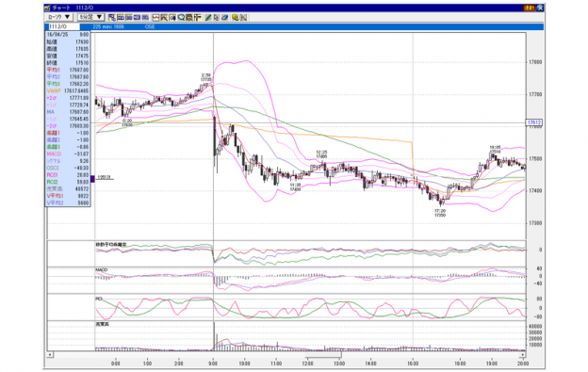This screenshot has width=588, height=372.
Task: Click the VWAP row in data panel
Action: coord(68,91)
